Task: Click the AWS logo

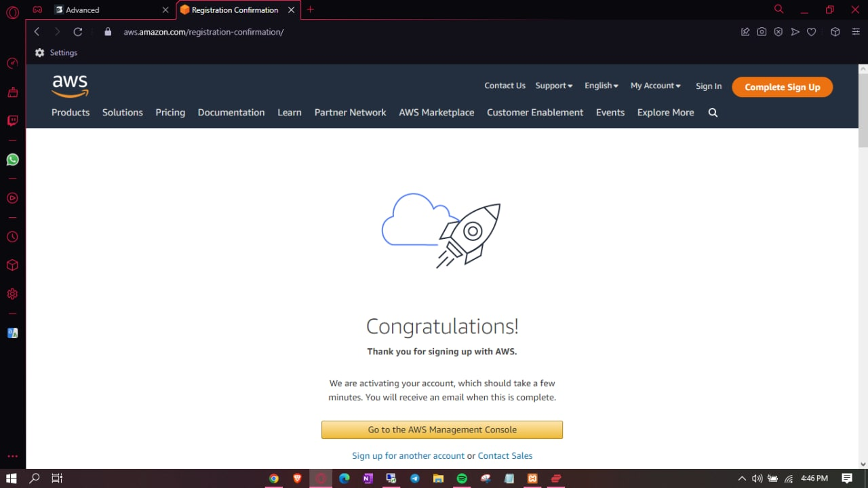Action: point(70,86)
